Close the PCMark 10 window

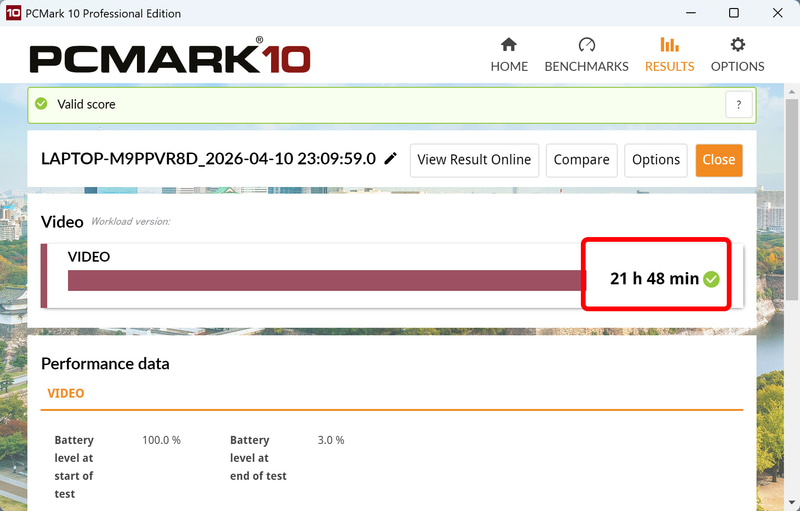777,13
